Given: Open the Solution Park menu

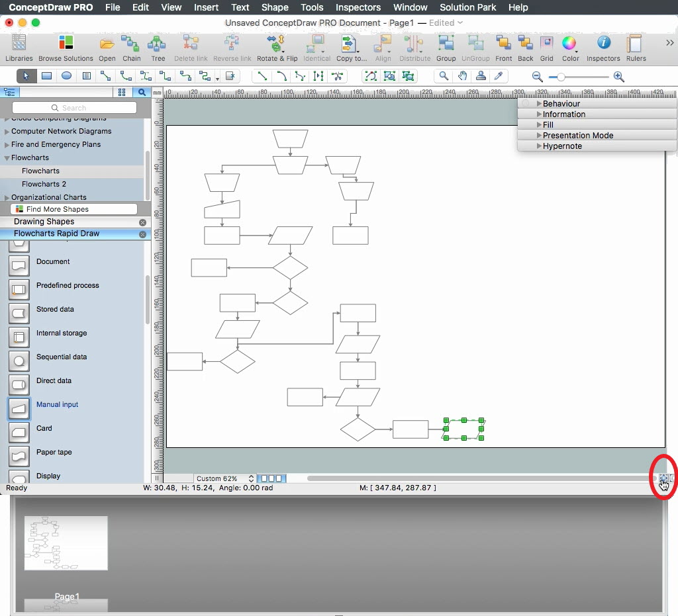Looking at the screenshot, I should point(467,7).
